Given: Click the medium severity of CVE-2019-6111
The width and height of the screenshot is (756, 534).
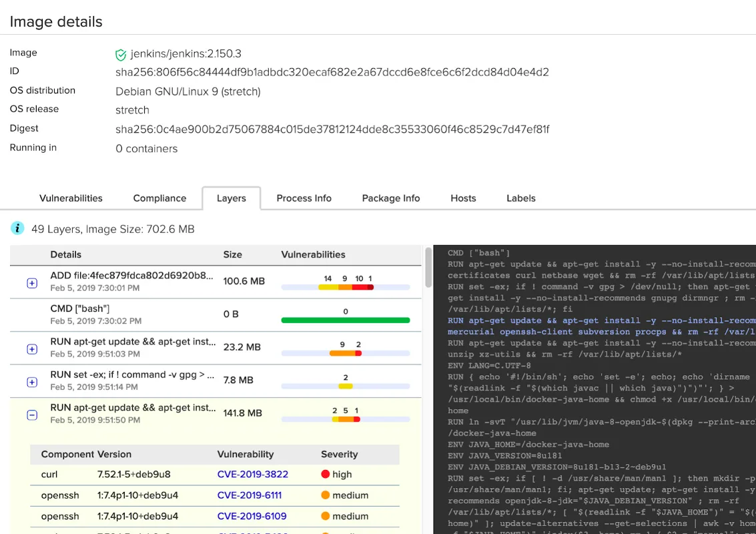Looking at the screenshot, I should [345, 495].
